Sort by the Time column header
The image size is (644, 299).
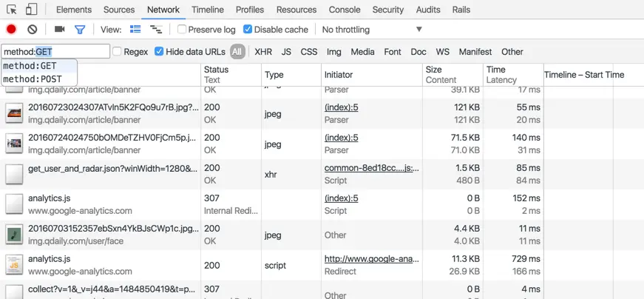click(513, 75)
